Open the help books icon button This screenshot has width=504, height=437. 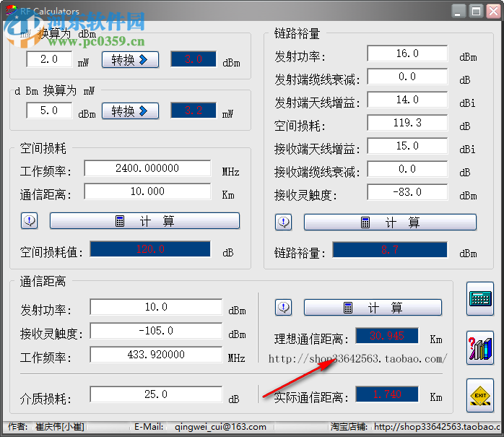[x=480, y=348]
